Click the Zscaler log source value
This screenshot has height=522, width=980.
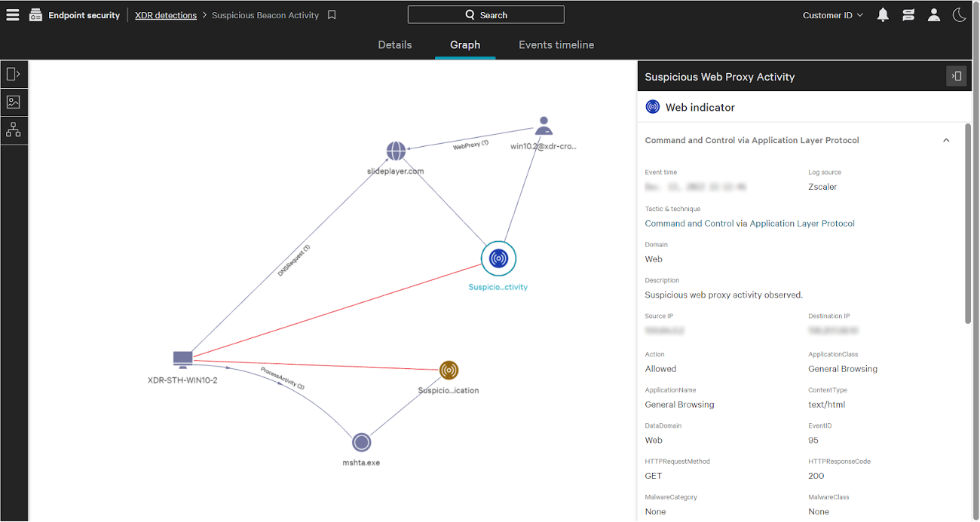point(822,187)
